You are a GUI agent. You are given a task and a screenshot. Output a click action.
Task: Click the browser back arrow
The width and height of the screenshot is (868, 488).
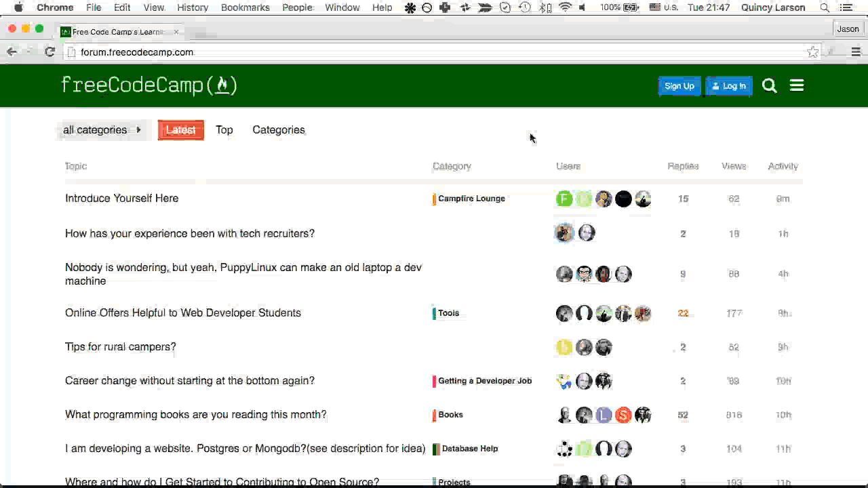(12, 52)
